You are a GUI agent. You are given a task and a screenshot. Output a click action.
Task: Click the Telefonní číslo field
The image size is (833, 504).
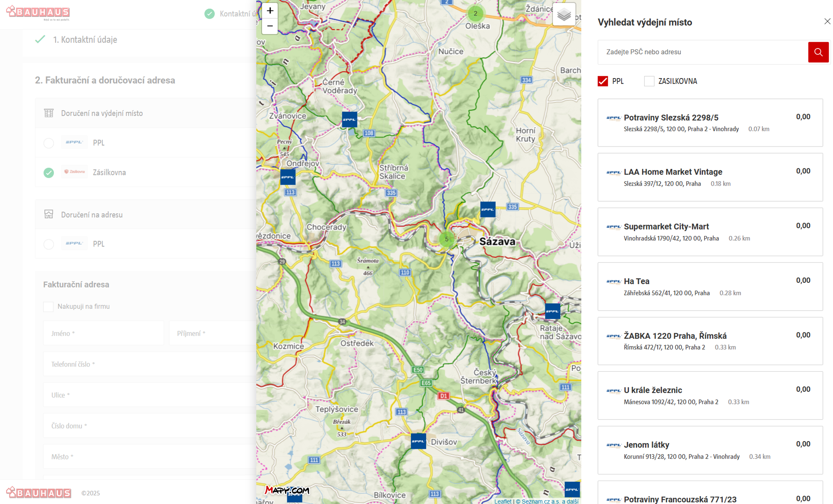point(150,364)
